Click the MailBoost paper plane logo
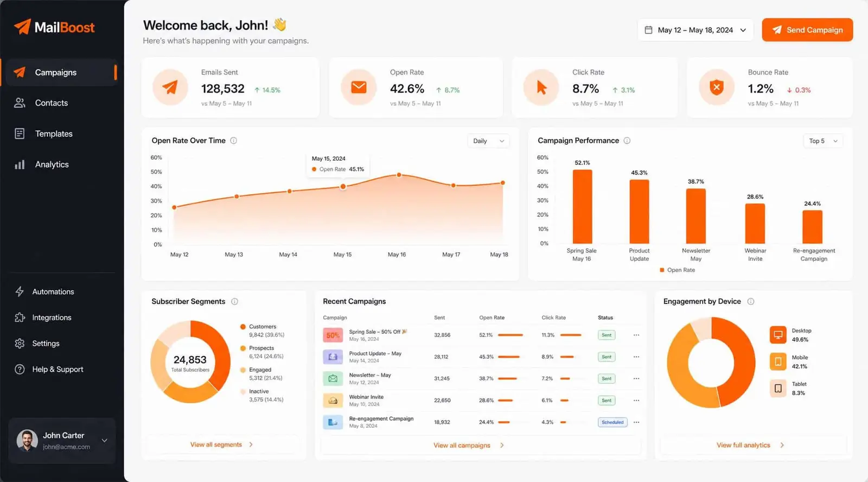This screenshot has width=868, height=482. [x=22, y=27]
